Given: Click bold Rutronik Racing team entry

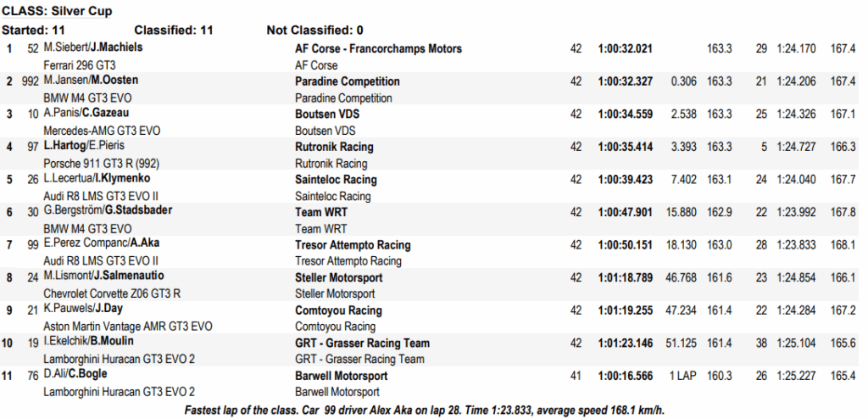Looking at the screenshot, I should [x=334, y=147].
